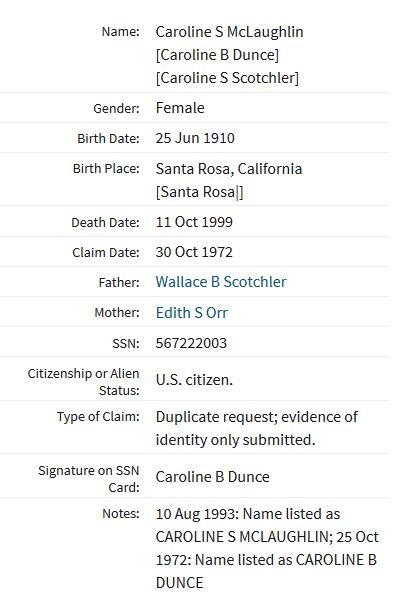Click the claim date 30 Oct 1972
The height and width of the screenshot is (595, 396).
[194, 252]
